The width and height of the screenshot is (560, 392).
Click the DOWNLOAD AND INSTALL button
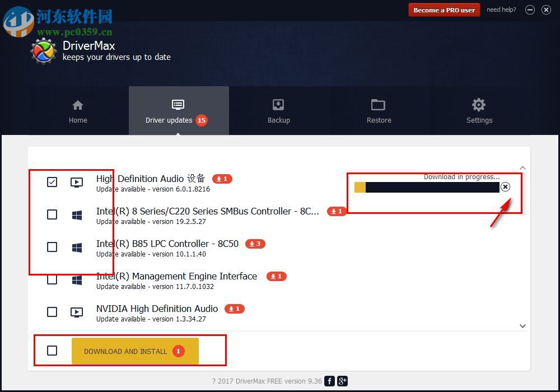135,351
